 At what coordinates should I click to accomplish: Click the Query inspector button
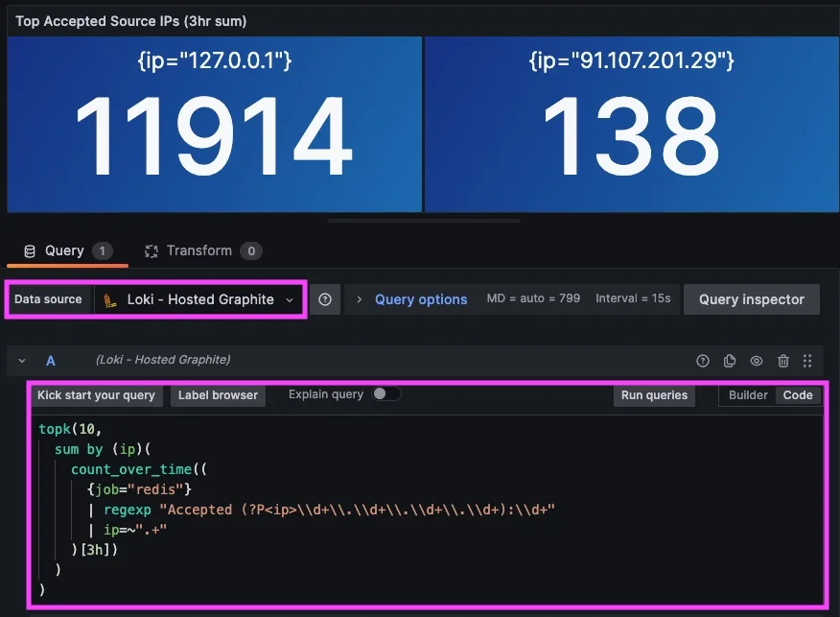(751, 299)
